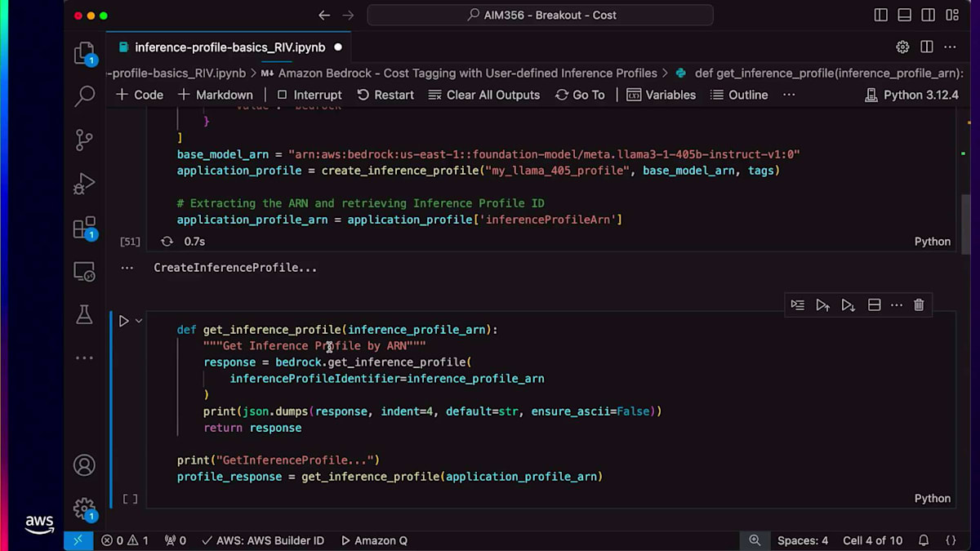Toggle the primary side bar layout button

point(880,15)
